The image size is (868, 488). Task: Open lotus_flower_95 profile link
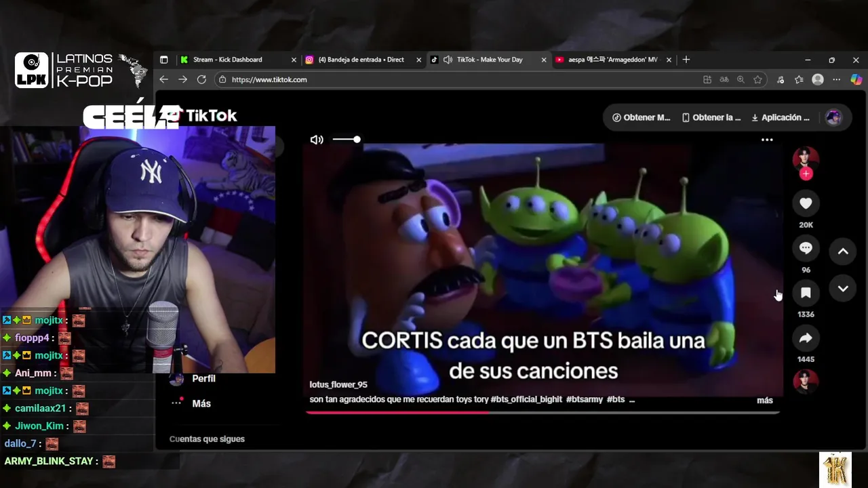pyautogui.click(x=338, y=385)
